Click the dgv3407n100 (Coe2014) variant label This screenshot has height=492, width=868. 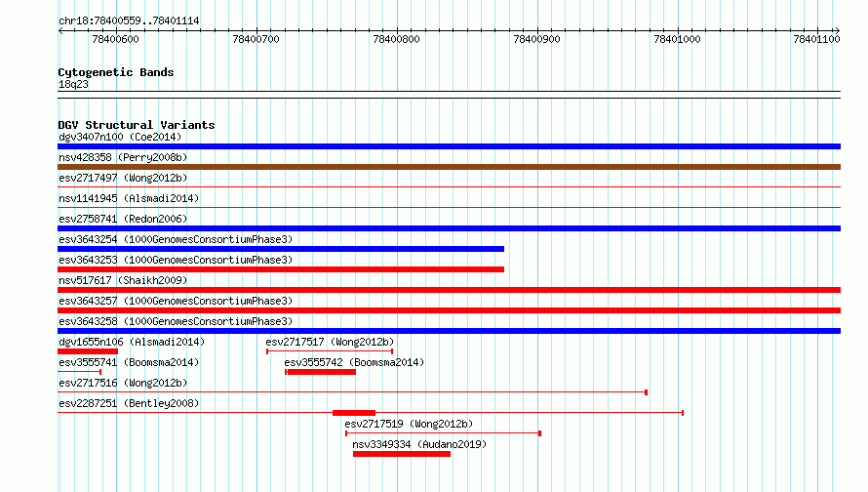pyautogui.click(x=120, y=137)
